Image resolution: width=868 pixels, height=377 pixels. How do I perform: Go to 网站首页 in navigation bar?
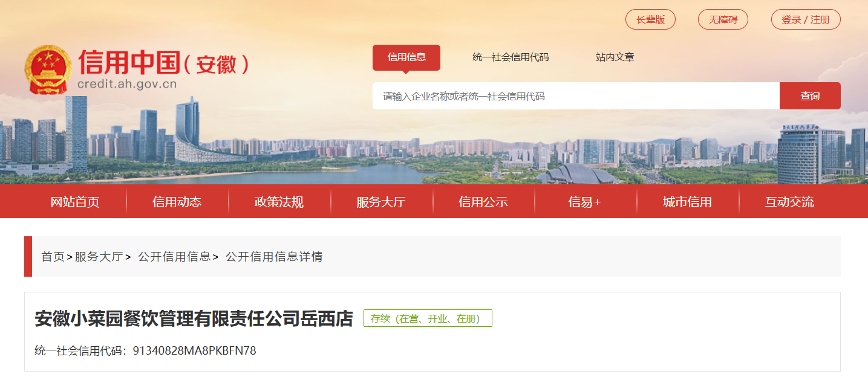point(75,202)
